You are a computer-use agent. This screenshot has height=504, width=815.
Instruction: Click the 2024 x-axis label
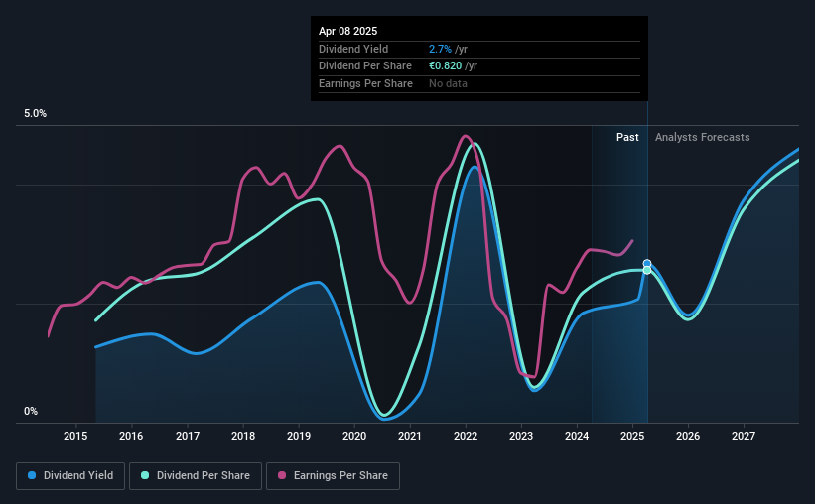point(577,436)
